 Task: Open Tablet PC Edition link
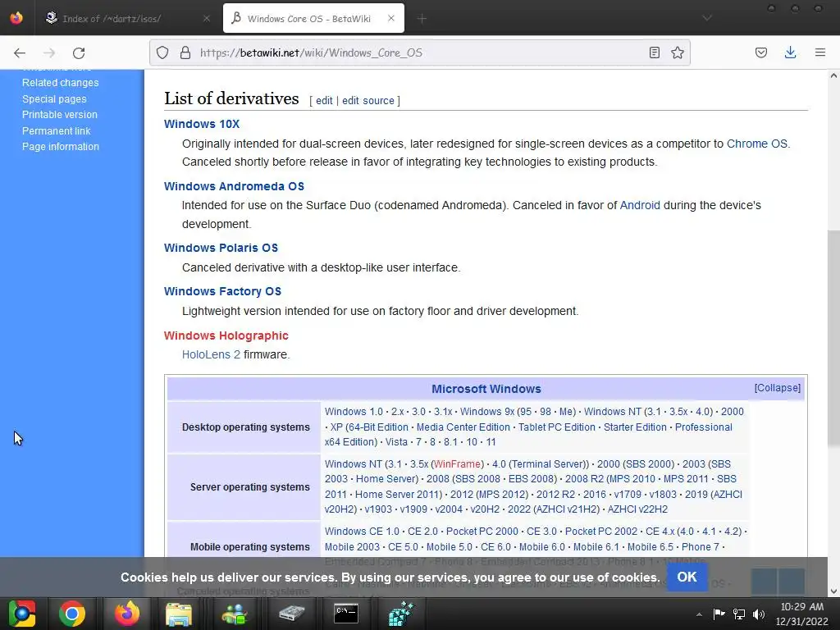point(557,427)
